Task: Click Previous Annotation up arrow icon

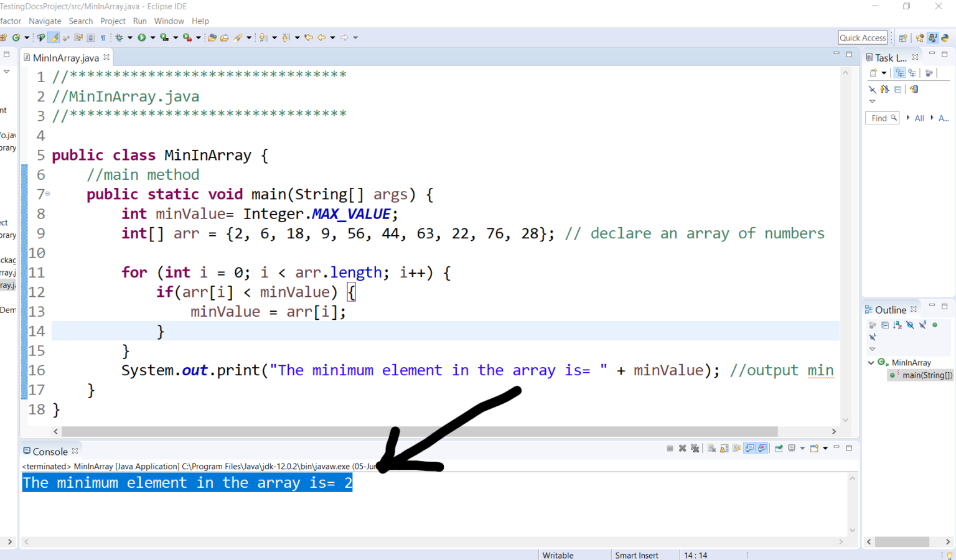Action: coord(286,37)
